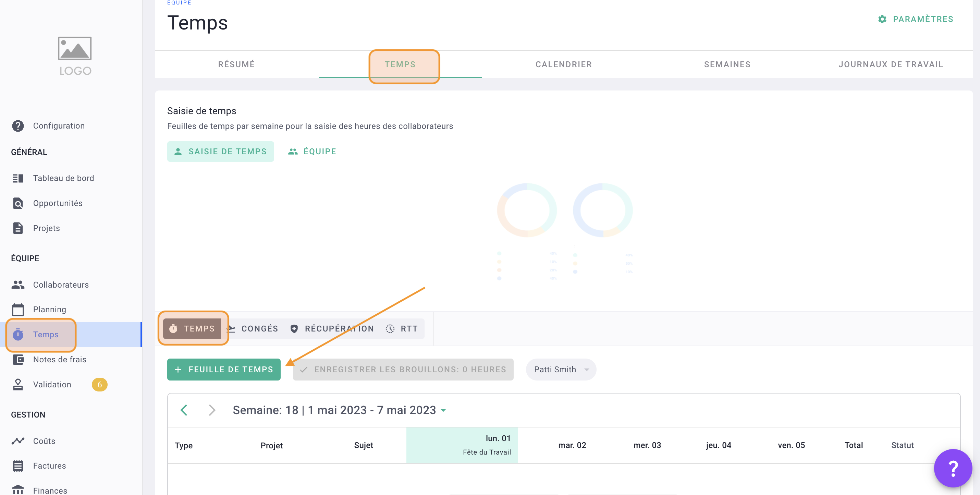
Task: Click Enregistrer les brouillons: 0 heures button
Action: [403, 370]
